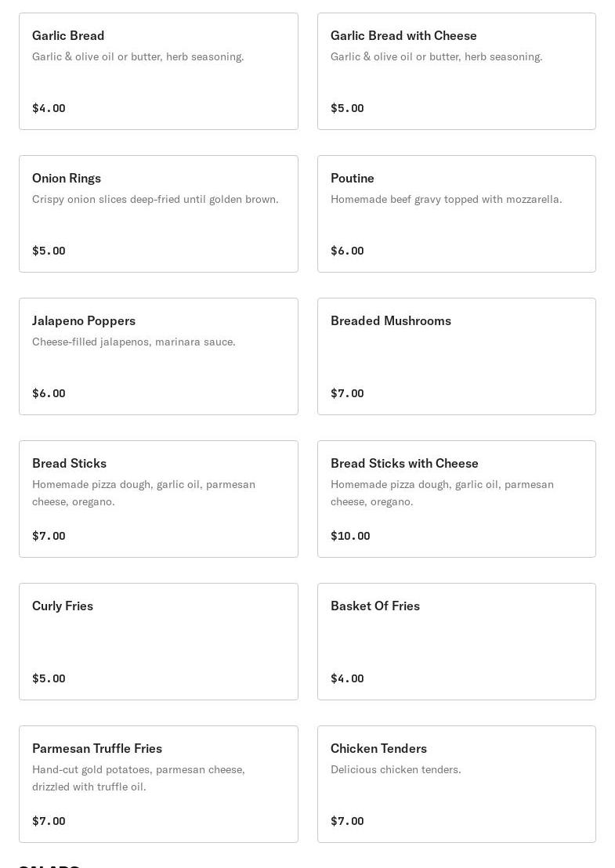
Task: Click the $10.00 price on Bread Sticks with Cheese
Action: point(350,536)
